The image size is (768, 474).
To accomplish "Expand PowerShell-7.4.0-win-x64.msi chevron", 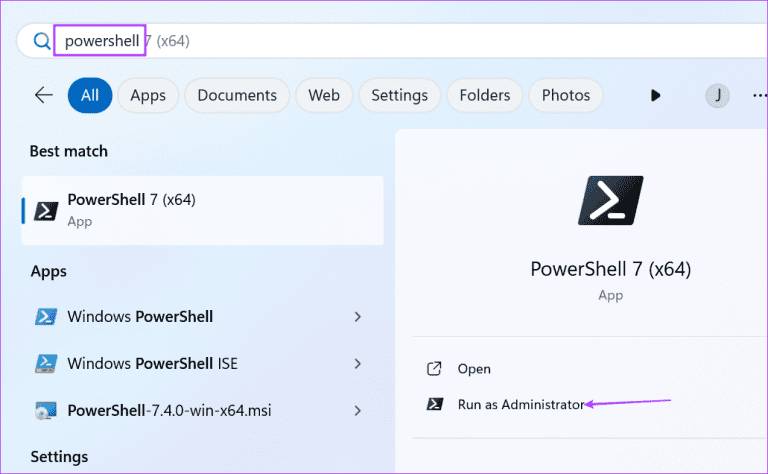I will [x=357, y=410].
